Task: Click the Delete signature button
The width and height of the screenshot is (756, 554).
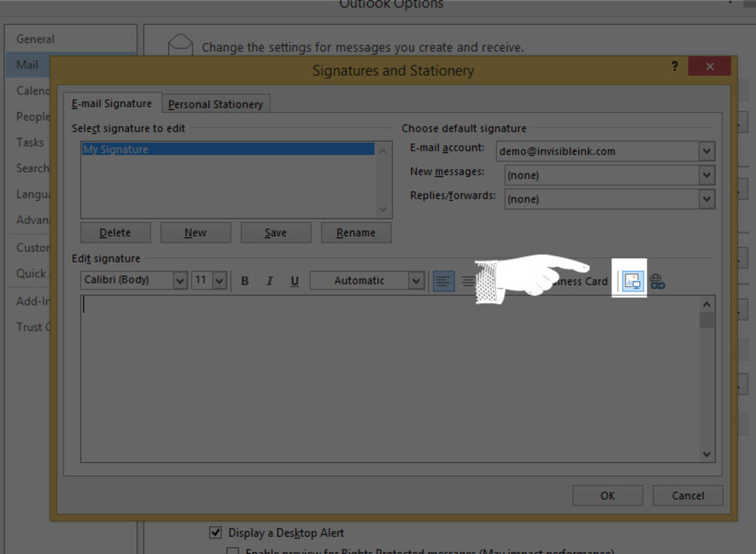Action: [x=115, y=233]
